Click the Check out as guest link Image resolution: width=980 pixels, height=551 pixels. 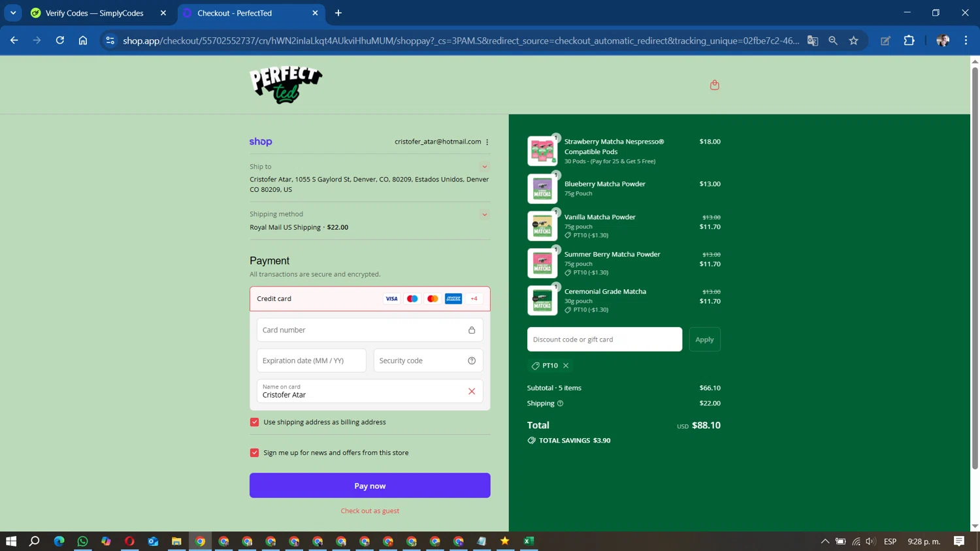tap(370, 511)
